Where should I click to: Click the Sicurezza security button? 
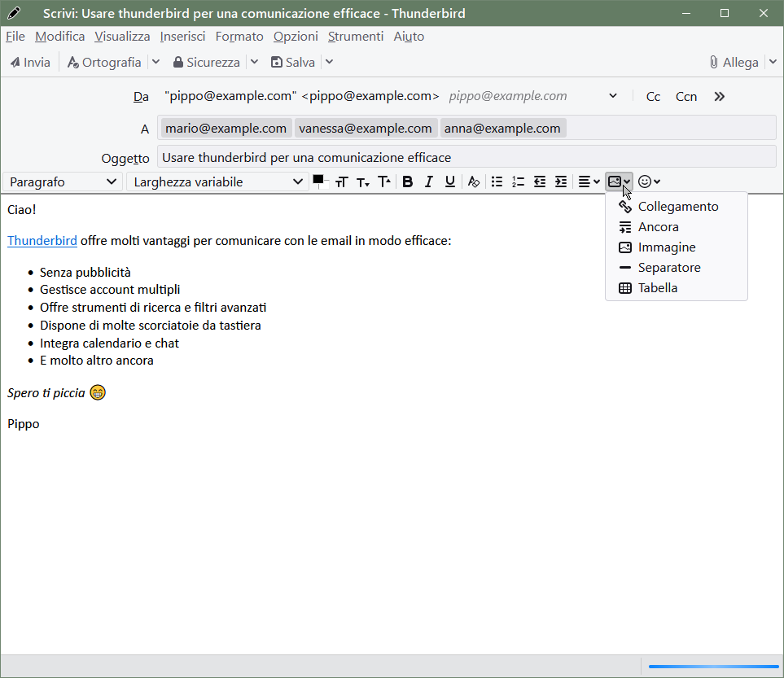(x=206, y=63)
